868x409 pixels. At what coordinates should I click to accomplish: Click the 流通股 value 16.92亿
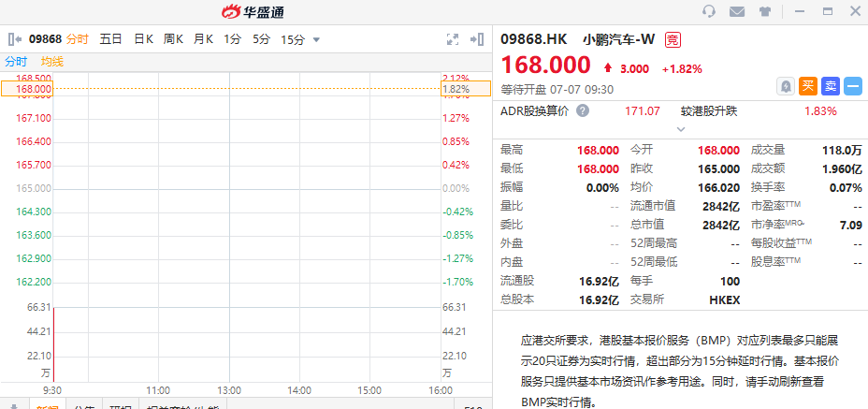tap(599, 281)
